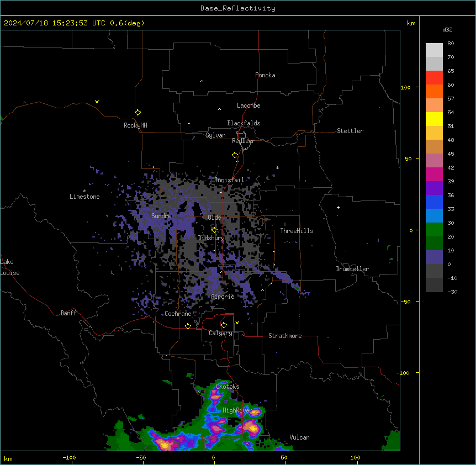Click the yellow v marker northeast of Calgary
This screenshot has height=465, width=476.
(237, 323)
